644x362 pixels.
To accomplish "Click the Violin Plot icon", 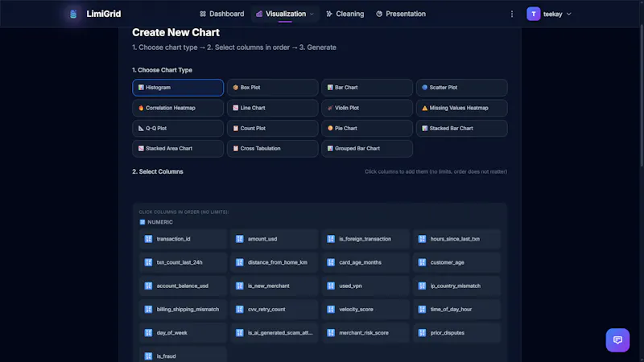I will 330,108.
